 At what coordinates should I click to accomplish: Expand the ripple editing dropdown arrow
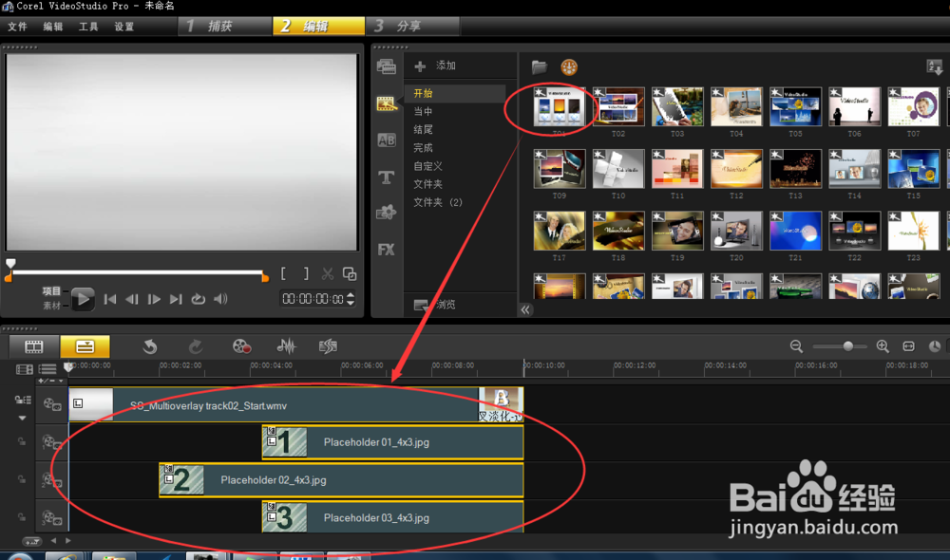[x=23, y=419]
